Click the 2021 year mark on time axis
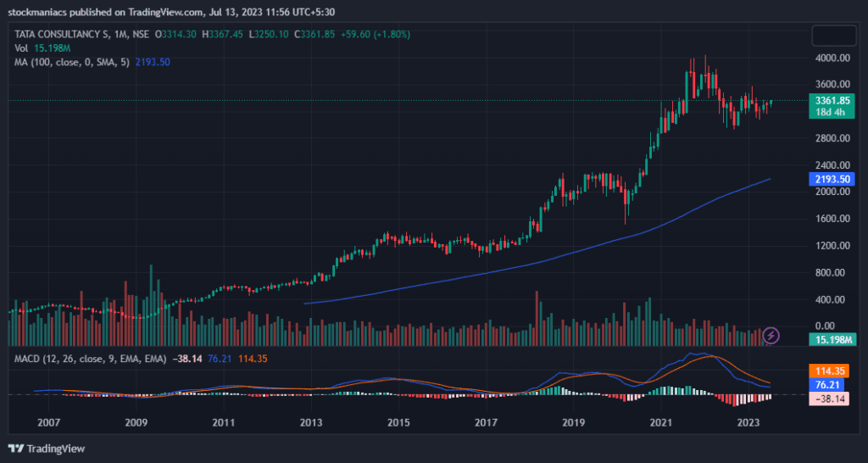 tap(661, 422)
